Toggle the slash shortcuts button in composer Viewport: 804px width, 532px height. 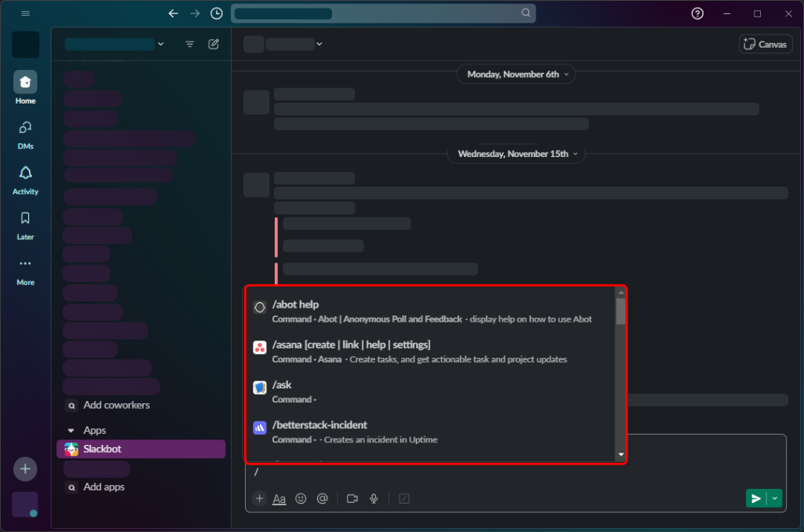click(x=404, y=498)
